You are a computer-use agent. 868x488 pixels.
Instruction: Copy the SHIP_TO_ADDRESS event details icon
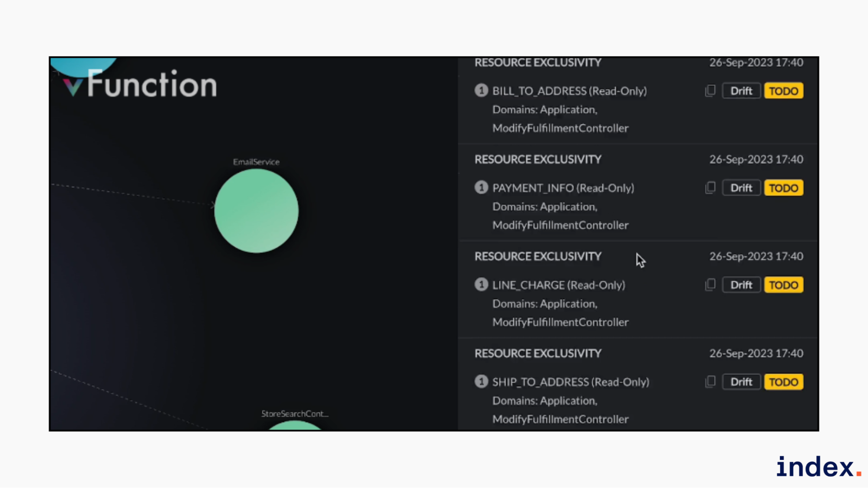coord(710,382)
